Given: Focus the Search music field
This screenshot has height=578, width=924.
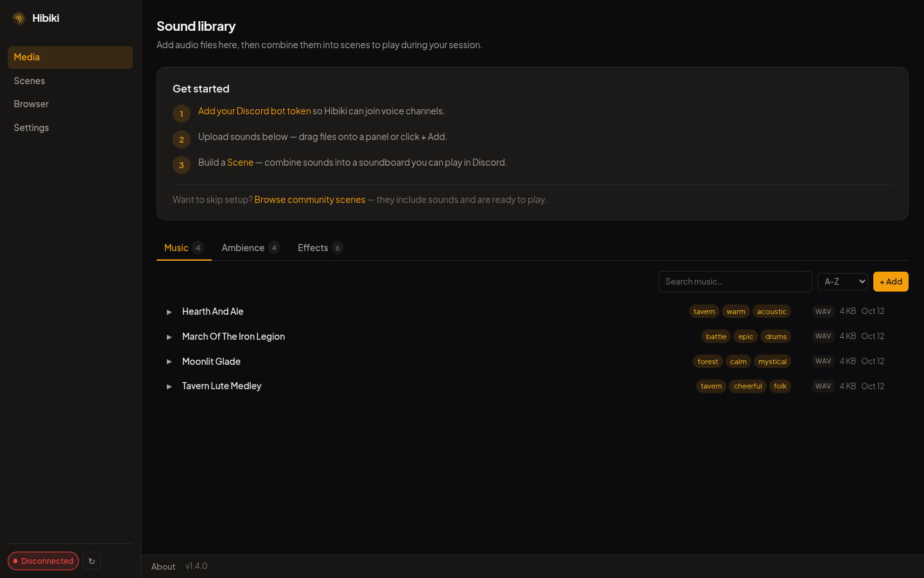Looking at the screenshot, I should coord(735,282).
